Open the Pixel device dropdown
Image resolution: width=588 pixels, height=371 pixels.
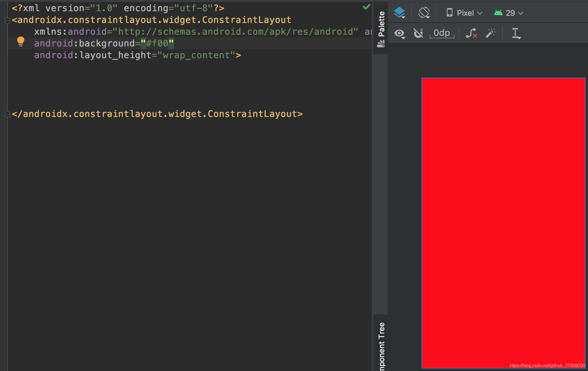point(464,13)
